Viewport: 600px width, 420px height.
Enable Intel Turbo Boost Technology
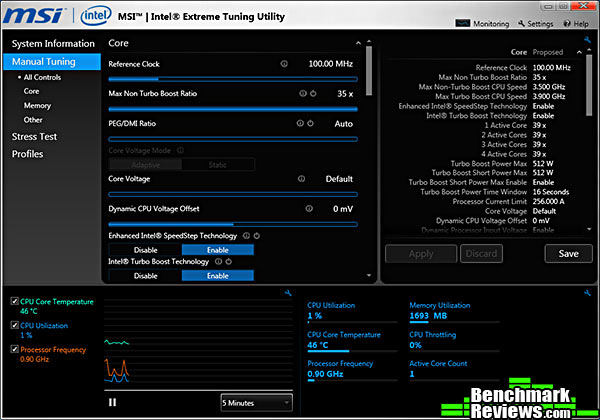(218, 276)
